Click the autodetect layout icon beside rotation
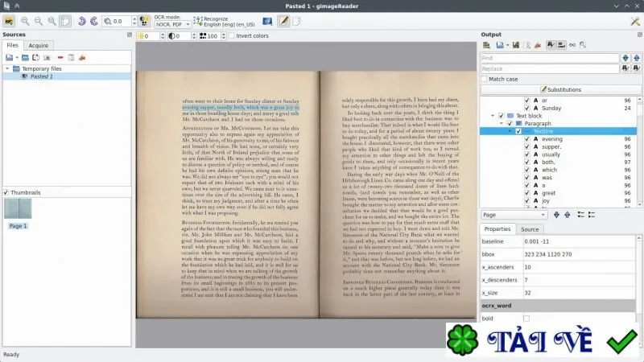Screen dimensions: 644x362 click(144, 21)
